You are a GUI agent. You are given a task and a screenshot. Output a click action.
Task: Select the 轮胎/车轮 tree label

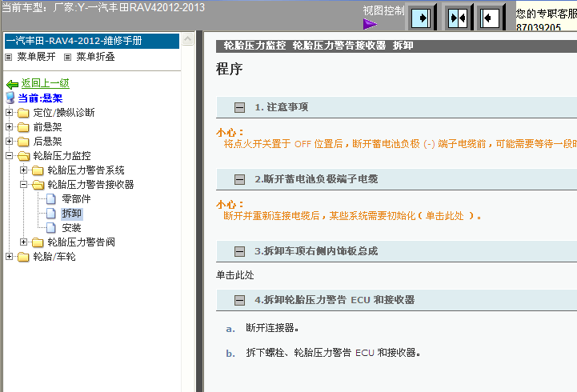(x=54, y=257)
